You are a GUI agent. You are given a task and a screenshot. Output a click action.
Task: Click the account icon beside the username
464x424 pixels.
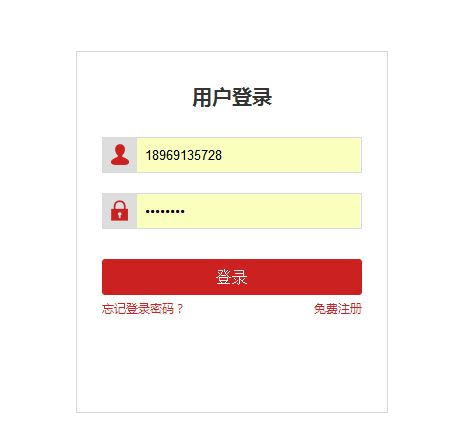pos(120,155)
